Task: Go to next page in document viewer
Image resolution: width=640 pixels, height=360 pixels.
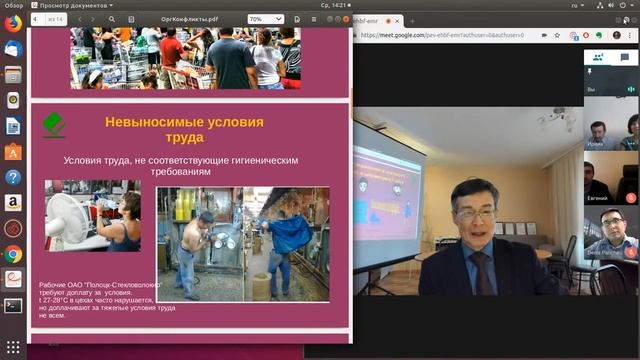Action: click(93, 19)
